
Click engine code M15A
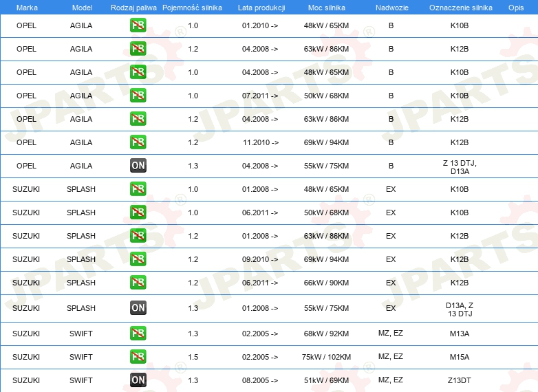tap(460, 357)
